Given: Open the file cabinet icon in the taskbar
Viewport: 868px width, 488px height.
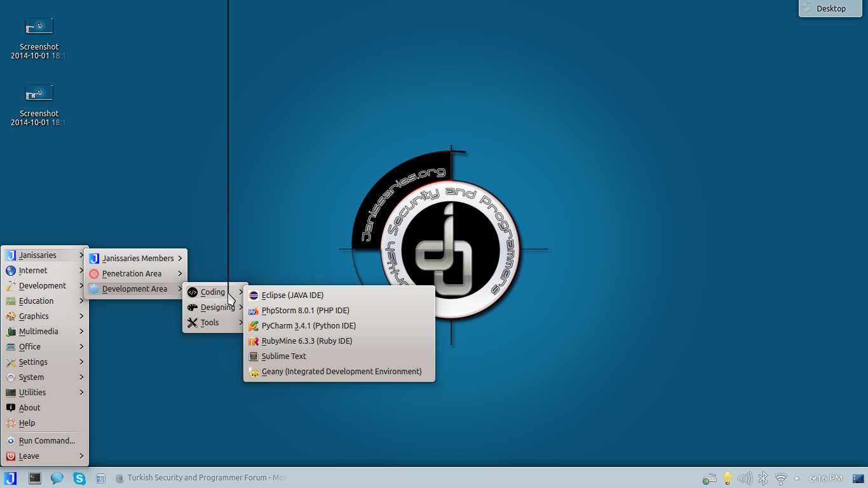Looking at the screenshot, I should 100,478.
